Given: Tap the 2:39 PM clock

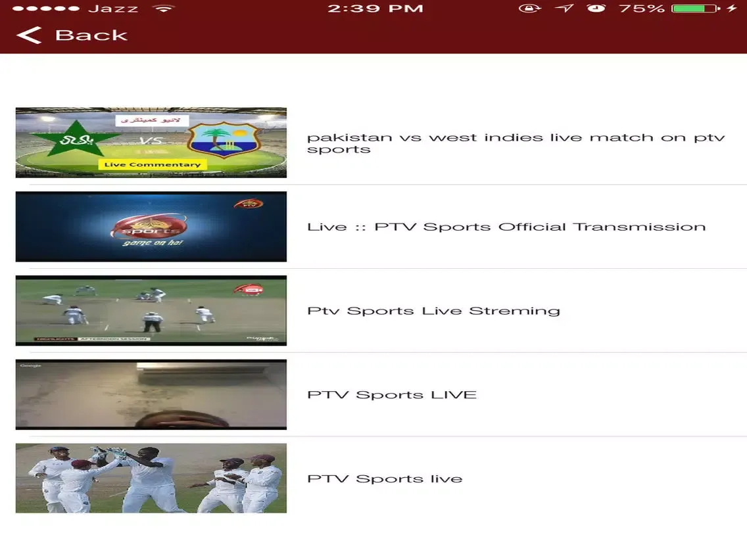Looking at the screenshot, I should (375, 8).
